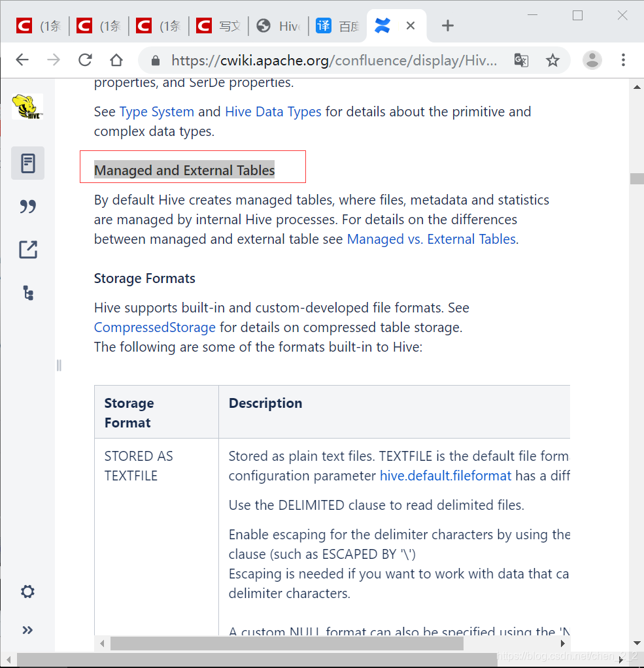Click the vertical scrollbar up arrow
The width and height of the screenshot is (644, 668).
(637, 87)
